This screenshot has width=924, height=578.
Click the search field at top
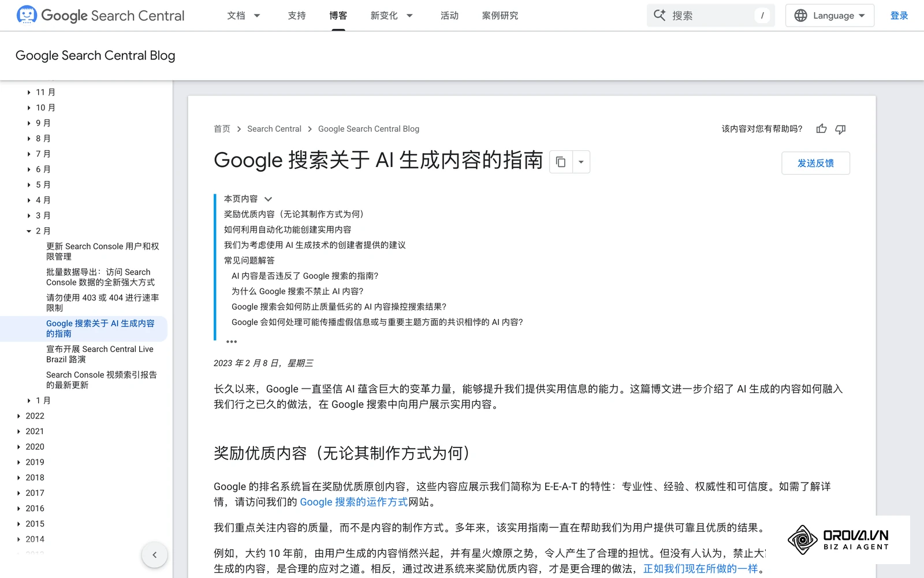coord(711,16)
